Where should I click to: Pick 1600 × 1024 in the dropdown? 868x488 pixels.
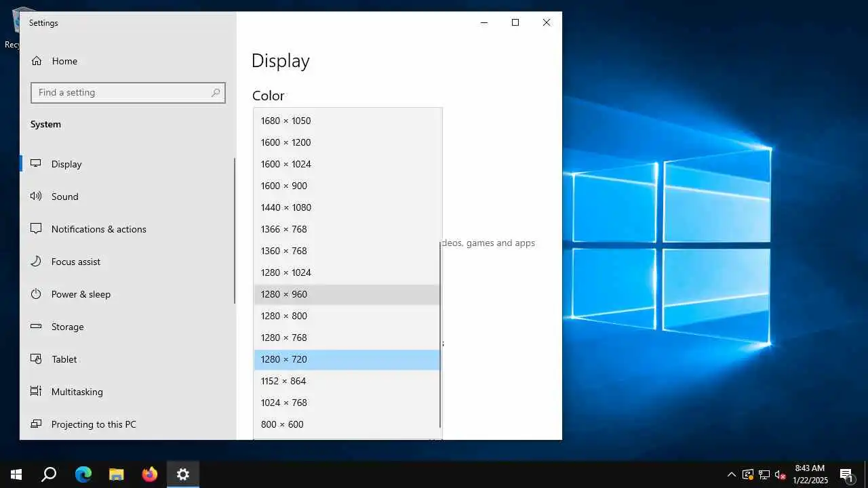pyautogui.click(x=347, y=164)
